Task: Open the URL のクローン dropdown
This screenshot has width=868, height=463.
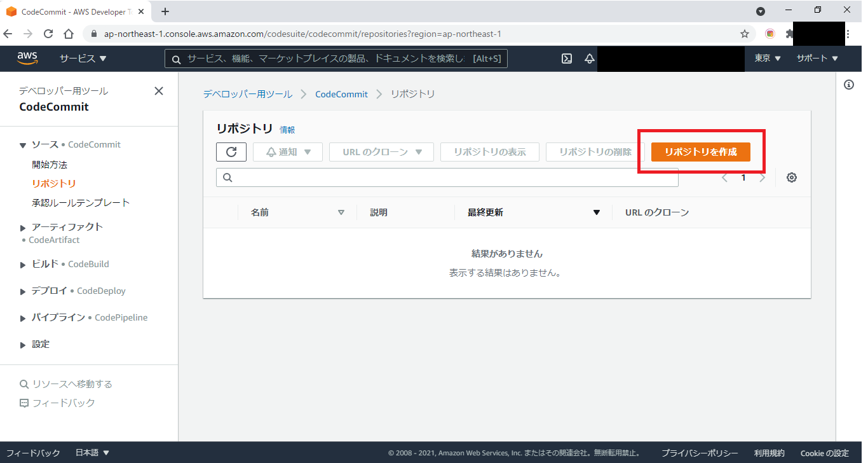Action: (381, 151)
